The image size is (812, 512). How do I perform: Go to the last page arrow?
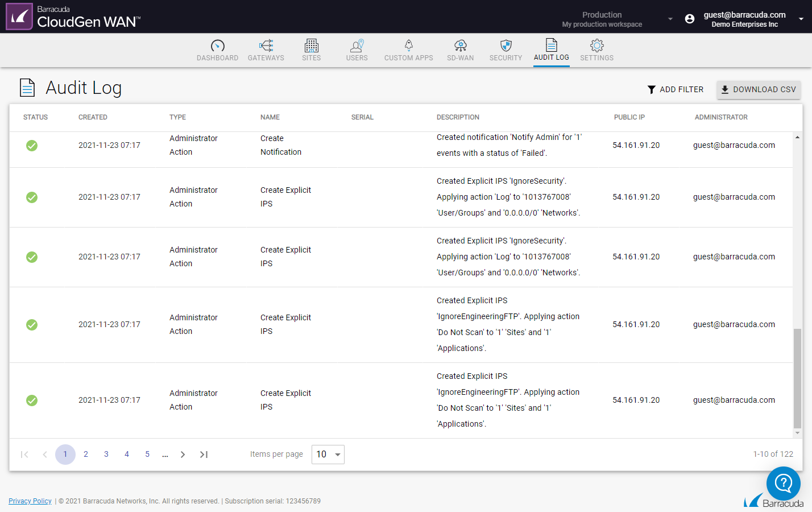tap(204, 455)
